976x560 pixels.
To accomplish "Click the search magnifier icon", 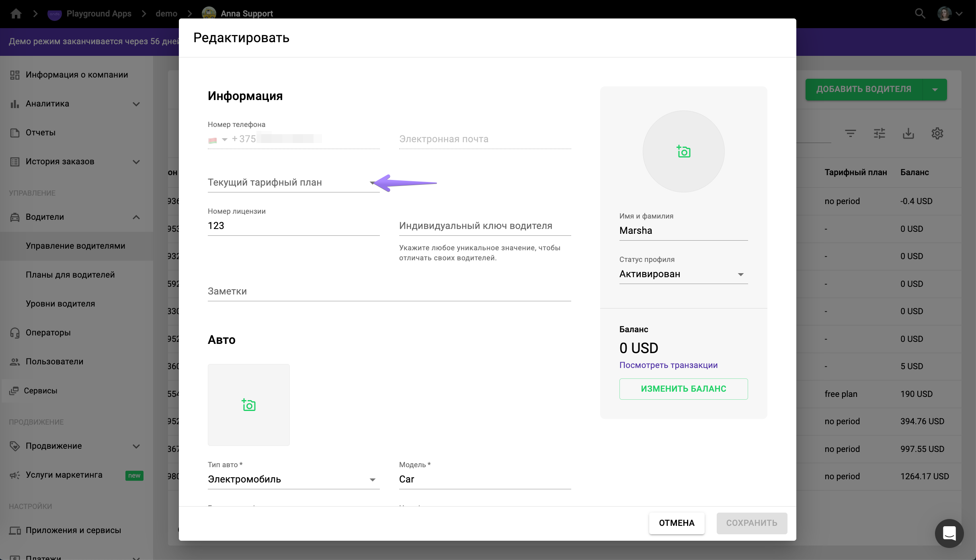I will pos(920,14).
